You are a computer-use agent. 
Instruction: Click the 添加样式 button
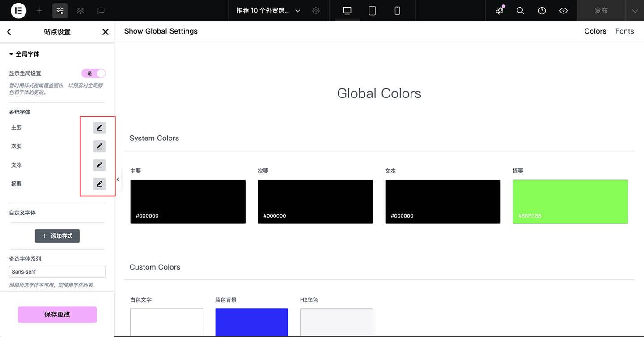coord(57,236)
